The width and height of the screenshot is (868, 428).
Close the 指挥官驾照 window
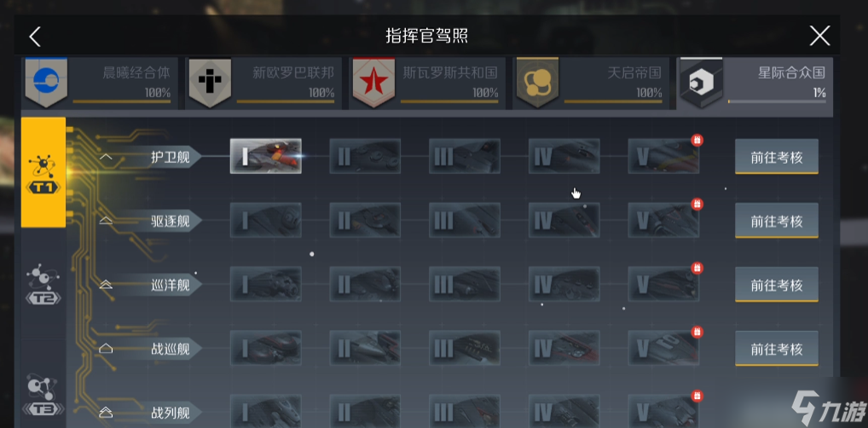point(820,37)
